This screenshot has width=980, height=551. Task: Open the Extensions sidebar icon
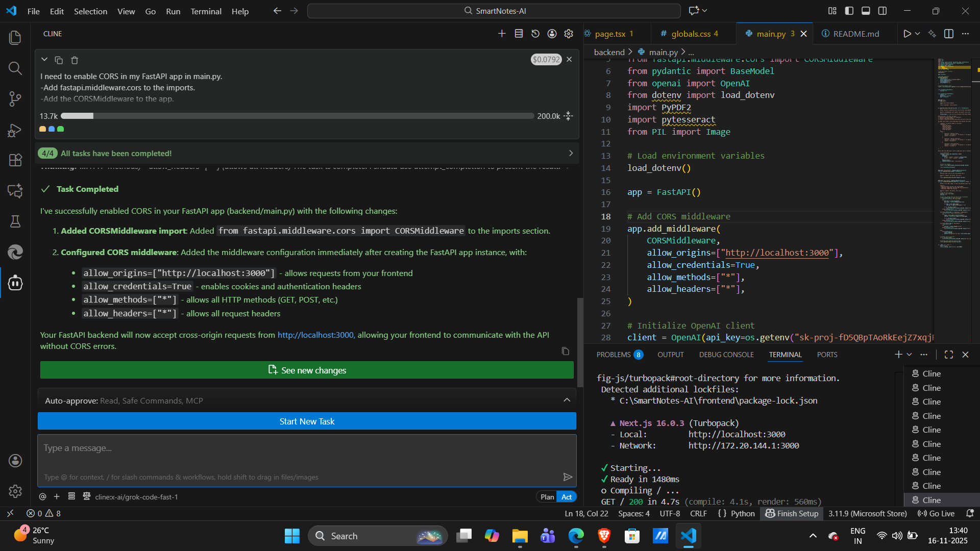[x=15, y=160]
